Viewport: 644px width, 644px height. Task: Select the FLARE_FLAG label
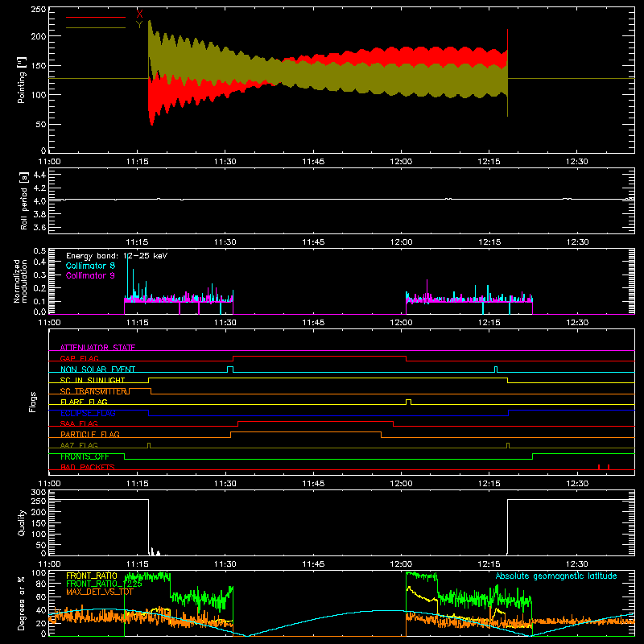(x=84, y=402)
